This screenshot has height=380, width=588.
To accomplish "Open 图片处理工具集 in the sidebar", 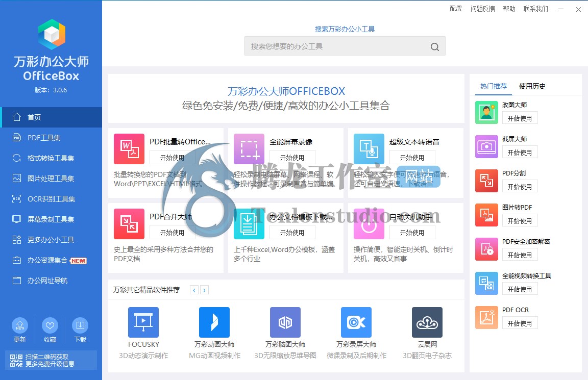I will coord(51,179).
